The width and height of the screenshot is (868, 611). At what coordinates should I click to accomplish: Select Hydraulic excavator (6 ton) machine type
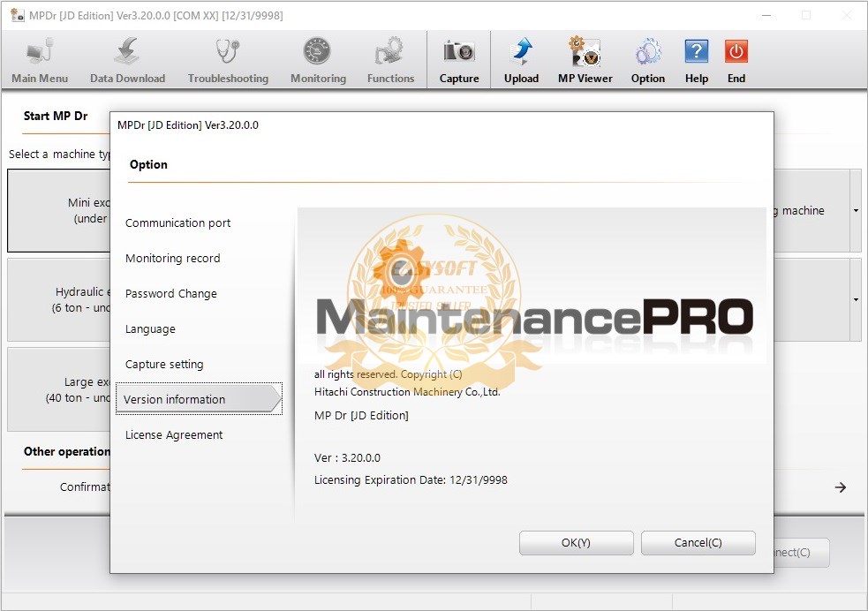click(x=58, y=300)
